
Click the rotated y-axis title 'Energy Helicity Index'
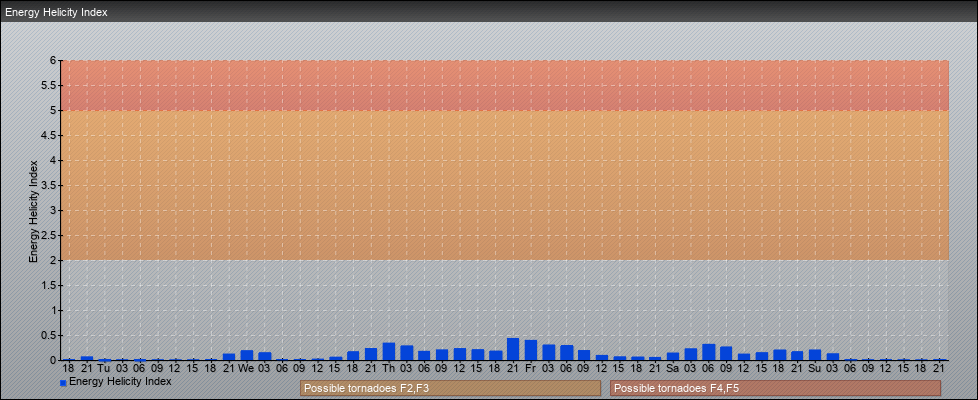(x=34, y=212)
